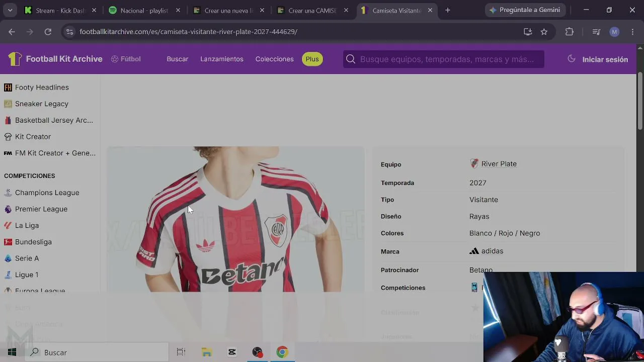Click the Rayas design value
Image resolution: width=644 pixels, height=362 pixels.
click(x=479, y=216)
